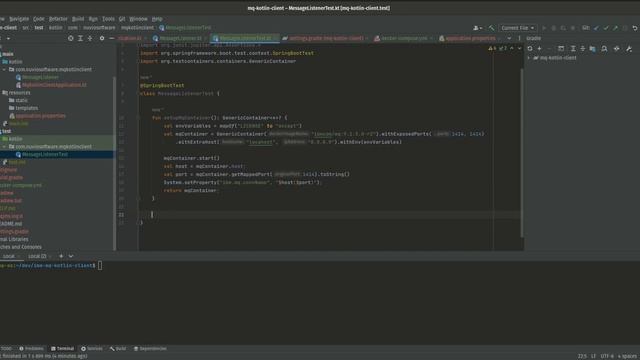The image size is (640, 360).
Task: Collapse com.novisoftware.mqkotlinclient package under main
Action: [x=4, y=70]
